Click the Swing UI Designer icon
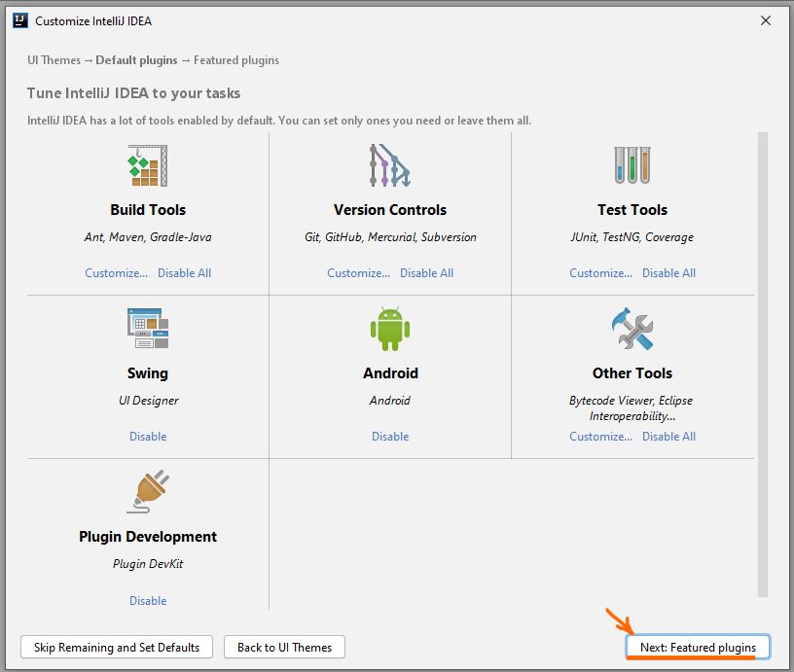Image resolution: width=794 pixels, height=672 pixels. (x=148, y=329)
